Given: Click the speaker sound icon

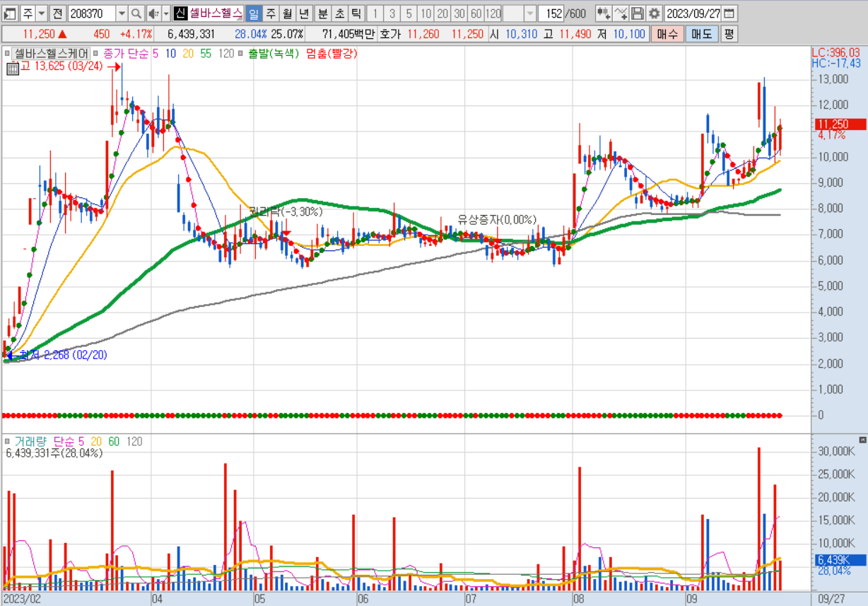Looking at the screenshot, I should (153, 13).
